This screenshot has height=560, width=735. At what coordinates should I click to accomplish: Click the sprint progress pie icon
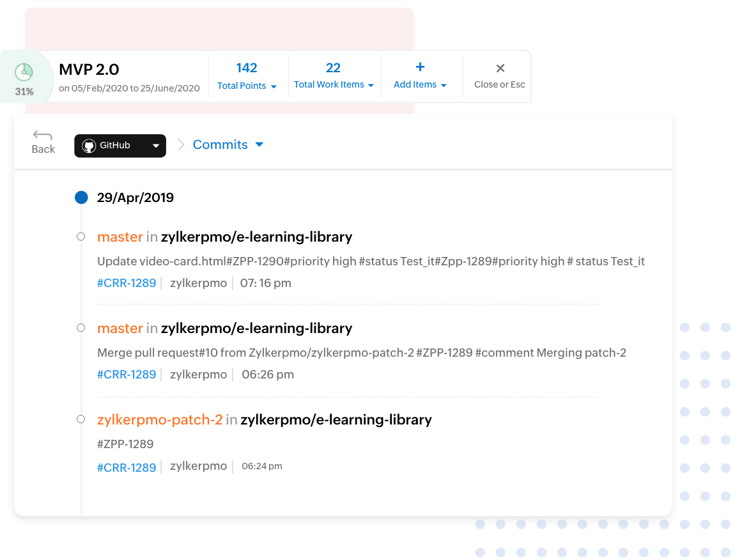pos(24,72)
